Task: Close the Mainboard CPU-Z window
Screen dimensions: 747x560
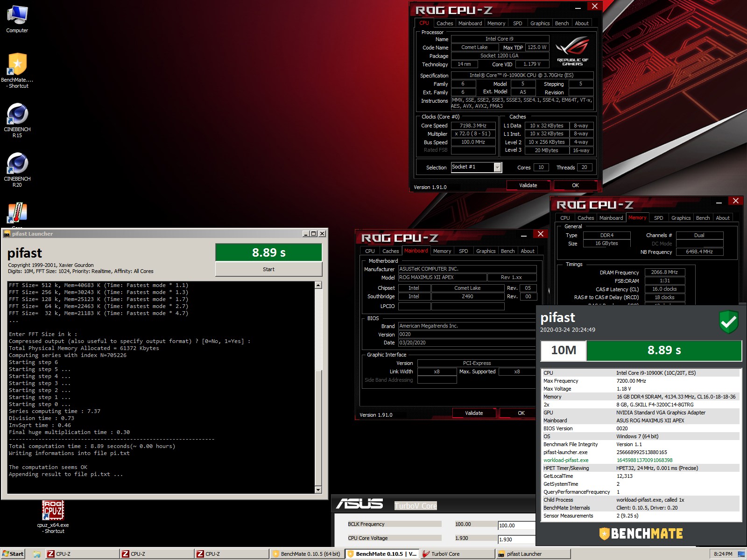Action: 540,234
